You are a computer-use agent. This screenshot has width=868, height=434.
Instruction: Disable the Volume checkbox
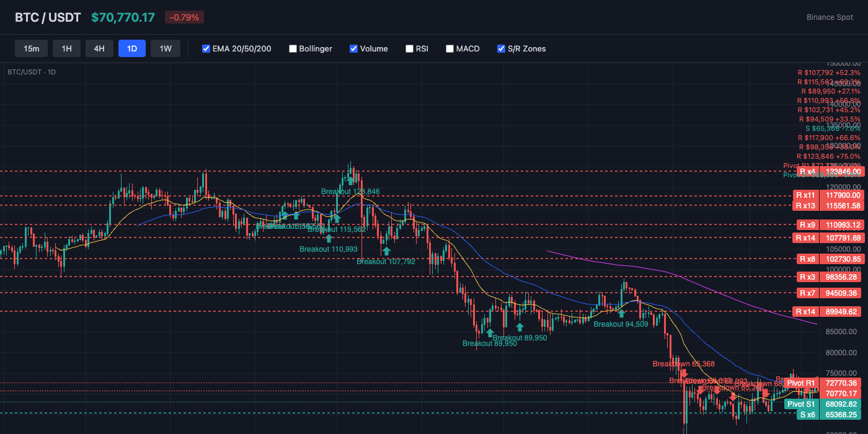(353, 48)
